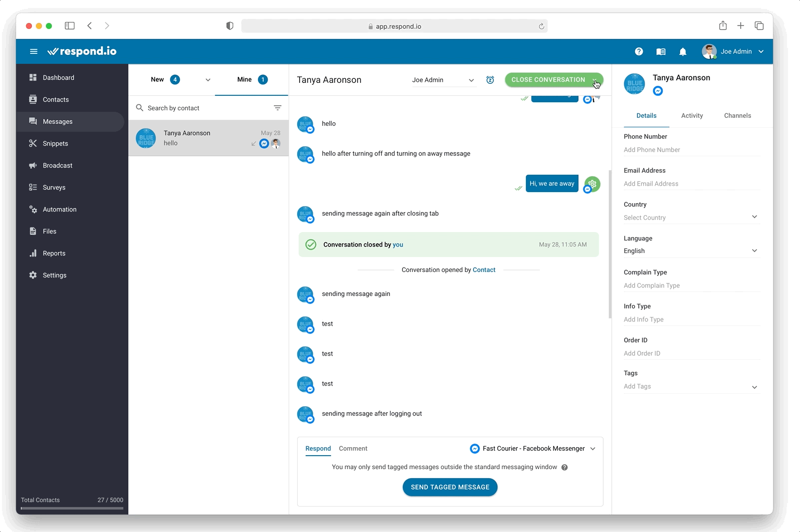
Task: Click the Dashboard sidebar icon
Action: click(33, 77)
